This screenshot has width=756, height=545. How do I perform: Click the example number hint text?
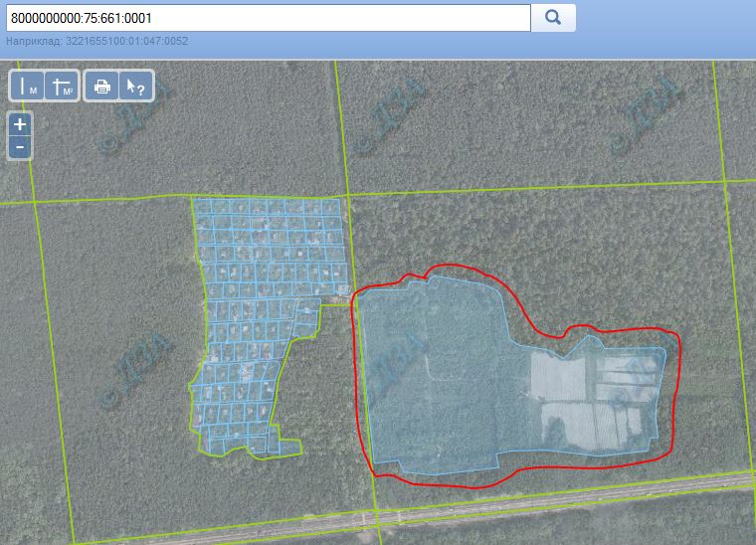pos(96,42)
